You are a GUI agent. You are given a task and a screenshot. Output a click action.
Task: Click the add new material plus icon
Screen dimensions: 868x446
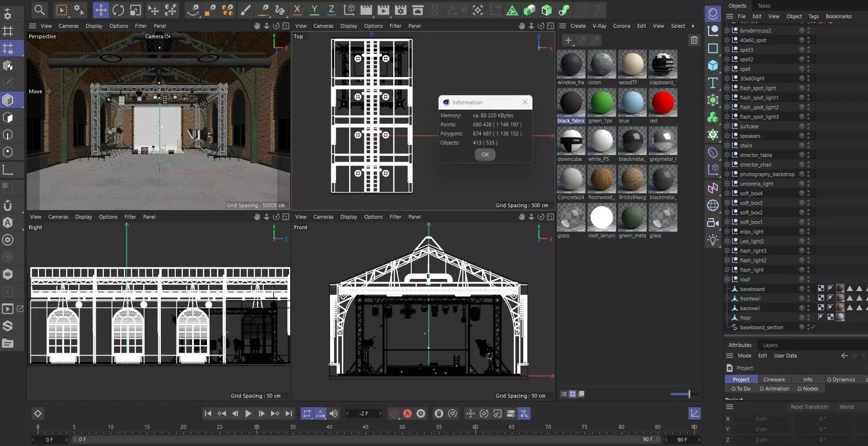coord(568,41)
